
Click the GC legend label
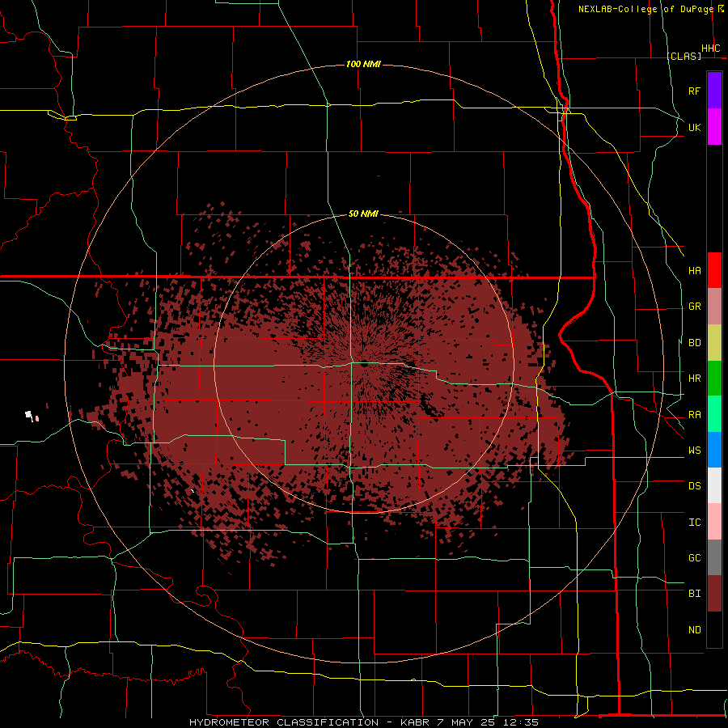(694, 558)
